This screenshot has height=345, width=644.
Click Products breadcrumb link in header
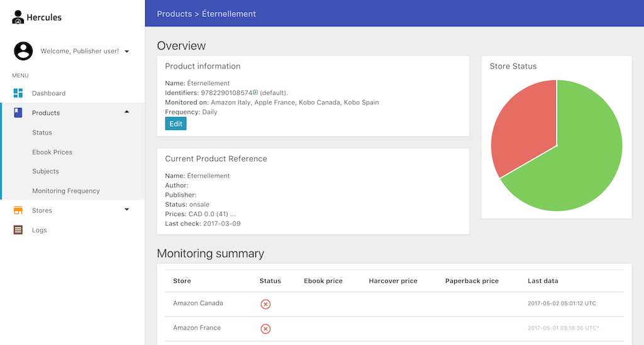pyautogui.click(x=174, y=13)
